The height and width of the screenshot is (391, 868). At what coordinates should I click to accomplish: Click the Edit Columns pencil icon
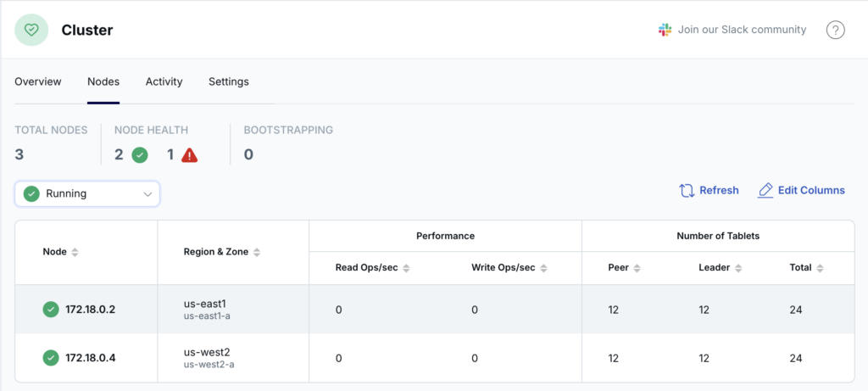[x=765, y=190]
